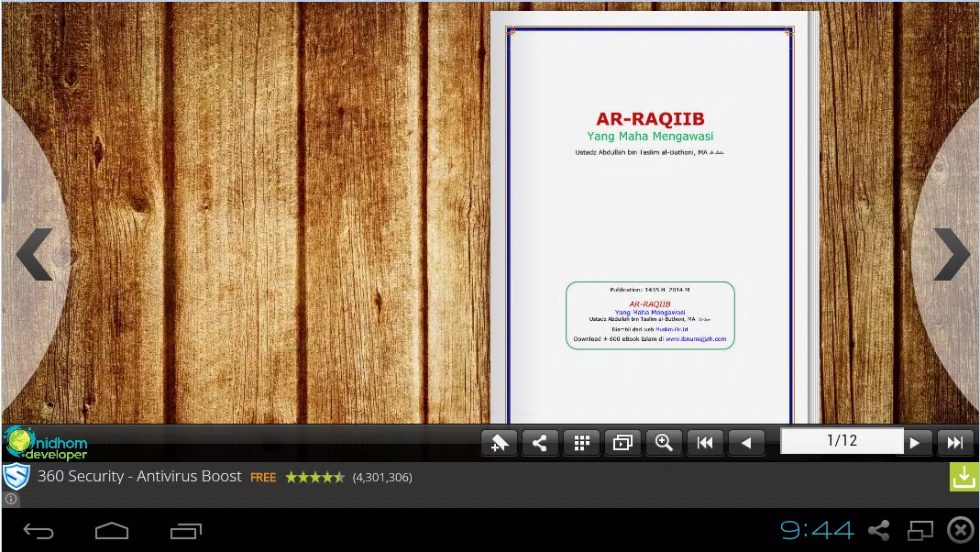Click the system bar windowed-mode icon
Image resolution: width=980 pixels, height=552 pixels.
[x=920, y=531]
